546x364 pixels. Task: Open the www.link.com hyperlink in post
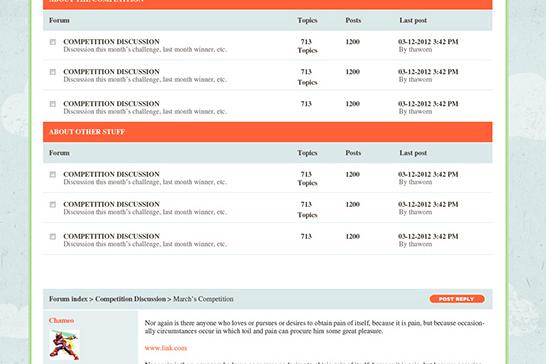coord(166,348)
